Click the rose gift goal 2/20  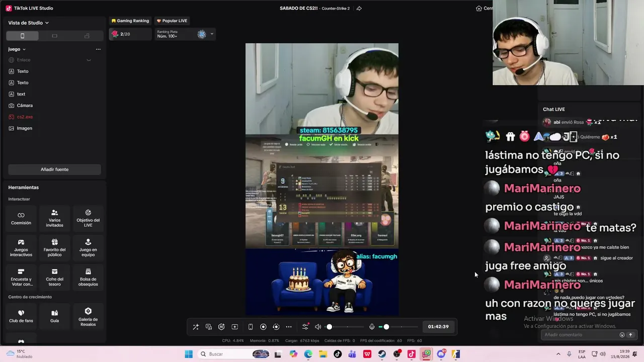tap(130, 34)
